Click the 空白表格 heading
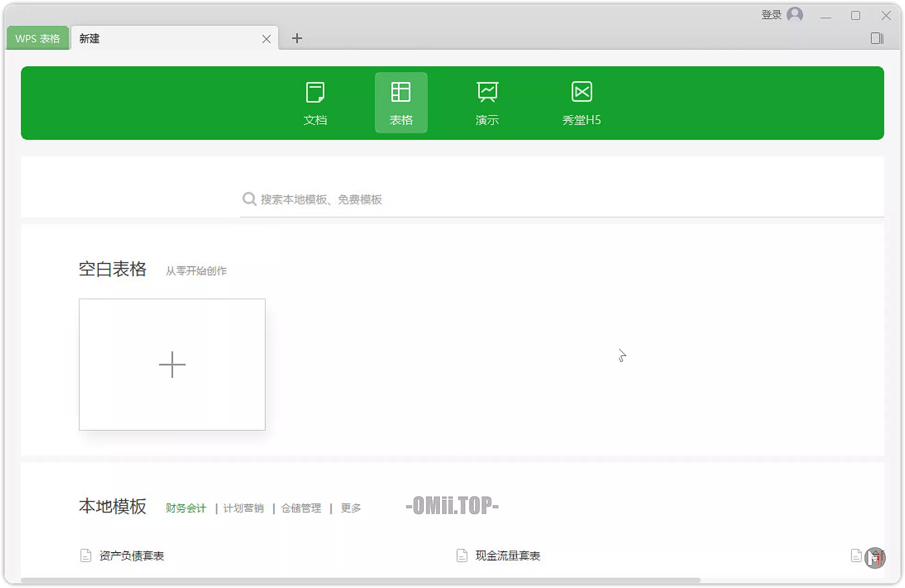This screenshot has height=588, width=905. (113, 269)
